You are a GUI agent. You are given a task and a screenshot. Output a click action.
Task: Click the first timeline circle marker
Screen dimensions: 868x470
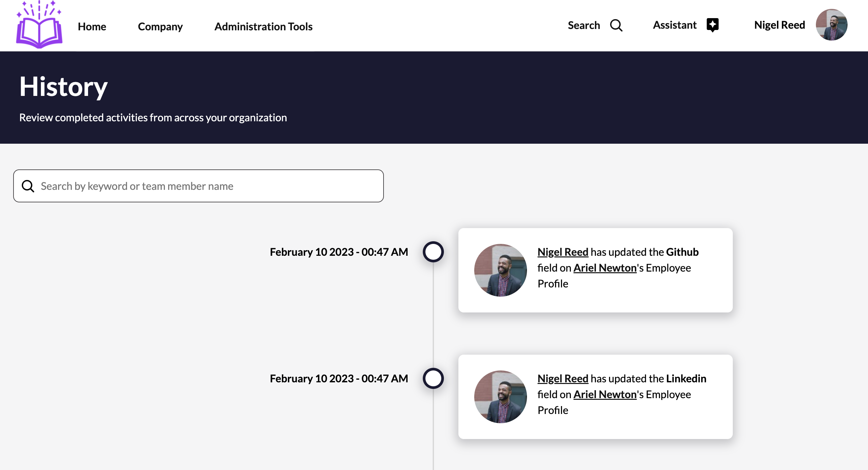(x=433, y=252)
